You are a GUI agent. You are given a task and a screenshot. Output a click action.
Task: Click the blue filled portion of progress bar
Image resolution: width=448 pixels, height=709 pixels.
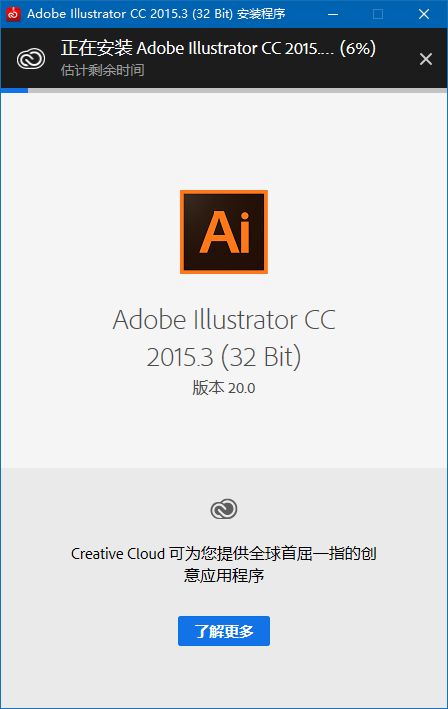[x=14, y=90]
